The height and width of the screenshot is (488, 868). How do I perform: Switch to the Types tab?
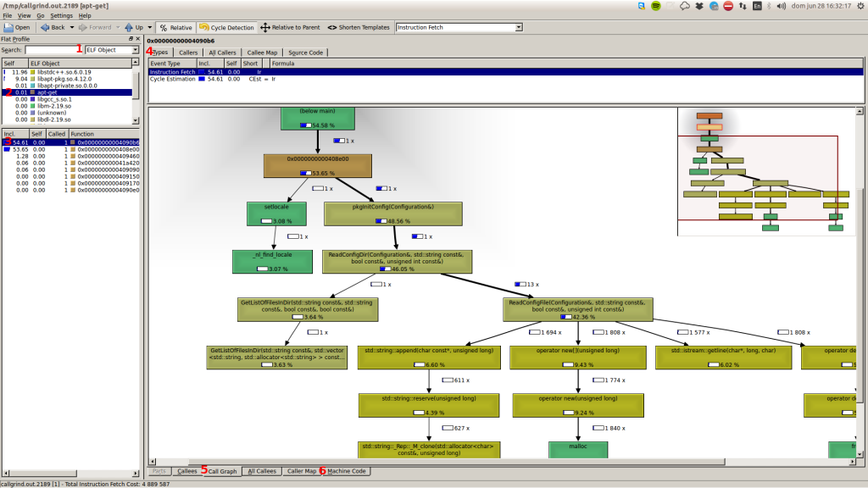pyautogui.click(x=160, y=53)
